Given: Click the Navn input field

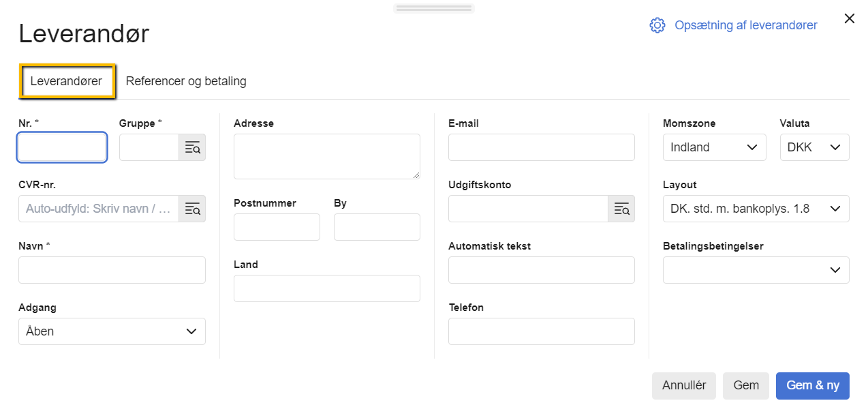Looking at the screenshot, I should 112,270.
